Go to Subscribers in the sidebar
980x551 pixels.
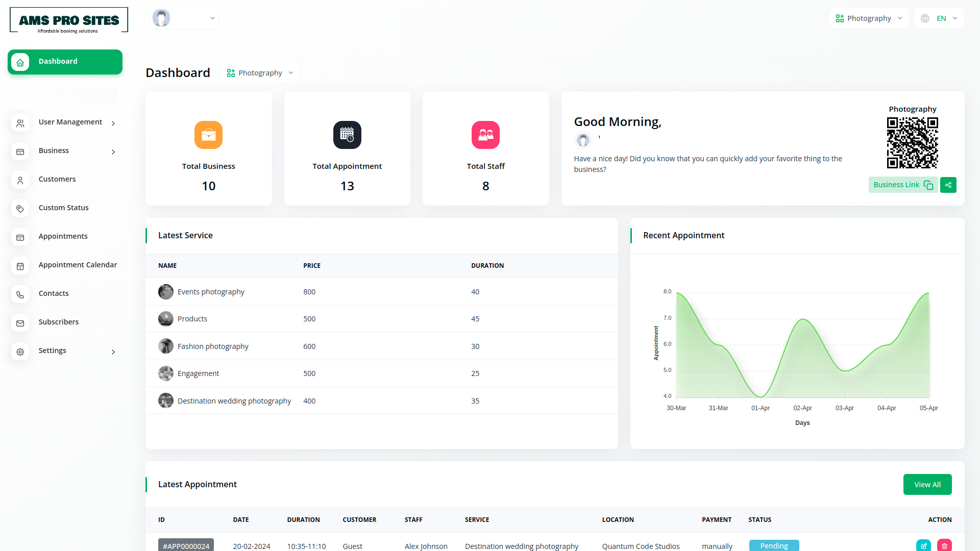[x=58, y=322]
